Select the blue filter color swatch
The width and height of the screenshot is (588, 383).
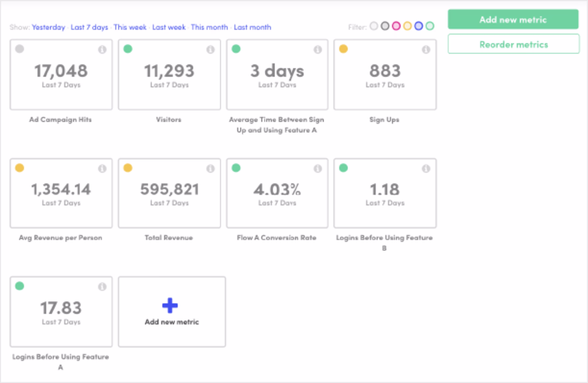tap(419, 27)
